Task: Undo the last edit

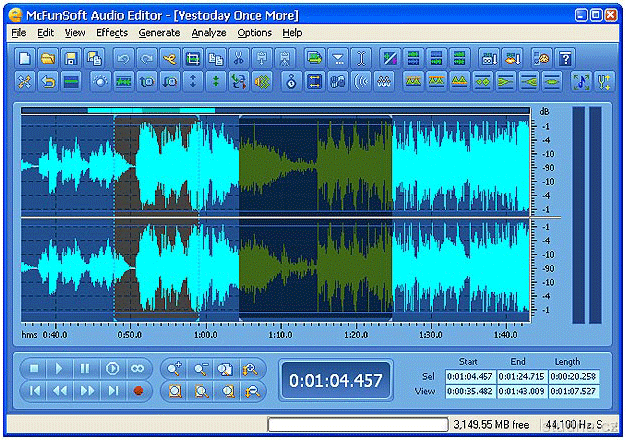Action: [x=123, y=58]
